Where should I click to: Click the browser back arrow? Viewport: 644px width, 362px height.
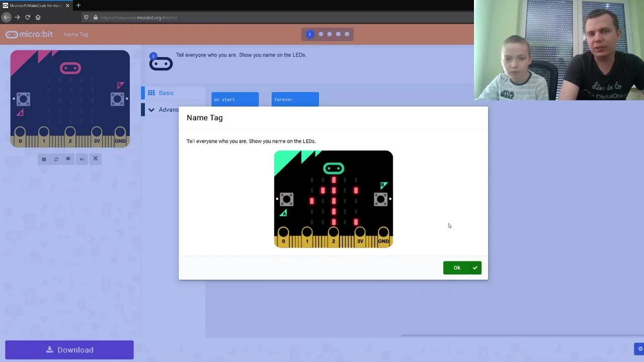tap(7, 17)
